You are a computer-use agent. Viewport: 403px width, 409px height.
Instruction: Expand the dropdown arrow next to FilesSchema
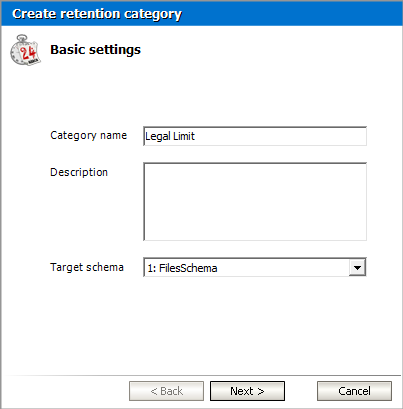357,267
